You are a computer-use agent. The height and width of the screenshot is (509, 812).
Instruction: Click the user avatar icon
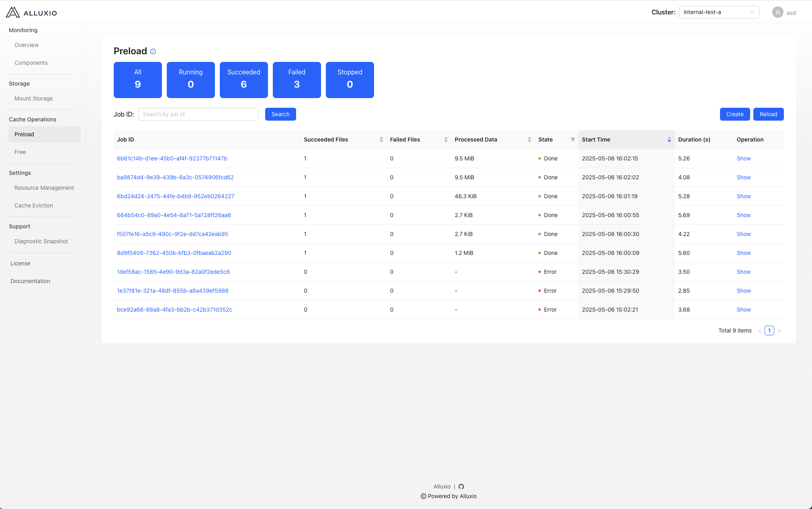pos(777,12)
